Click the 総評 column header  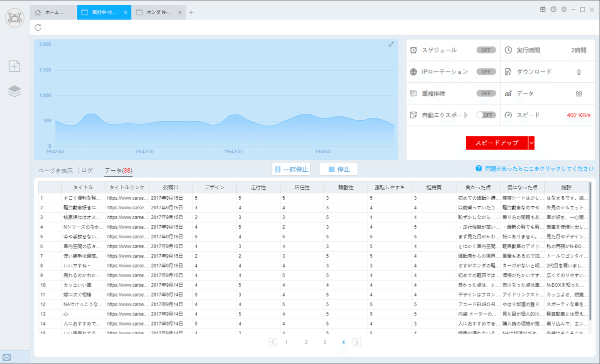coord(566,187)
